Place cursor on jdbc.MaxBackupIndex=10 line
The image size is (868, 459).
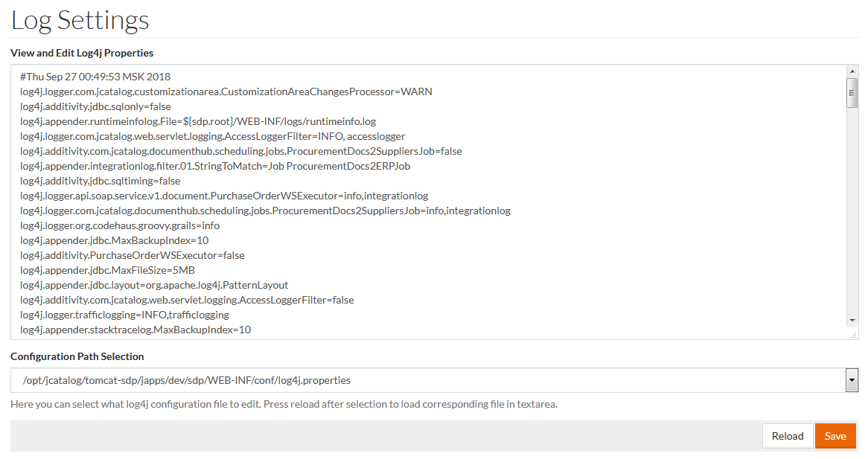[114, 240]
